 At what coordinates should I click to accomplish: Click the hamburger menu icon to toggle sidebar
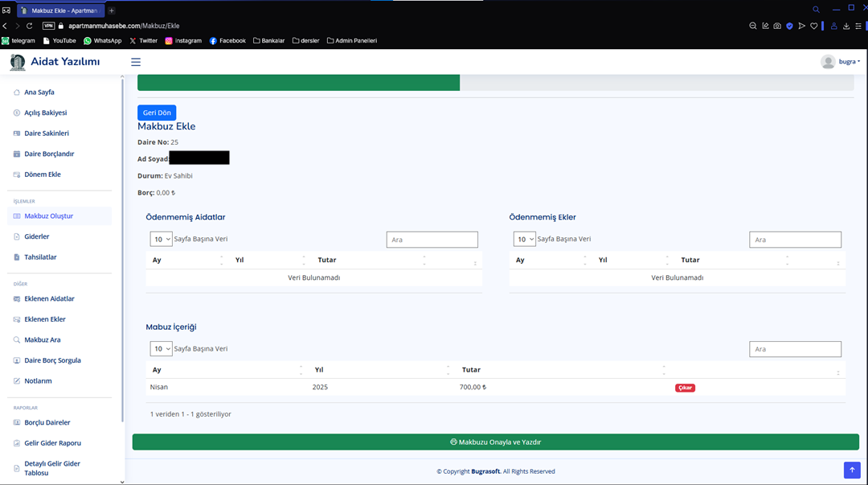pos(136,62)
